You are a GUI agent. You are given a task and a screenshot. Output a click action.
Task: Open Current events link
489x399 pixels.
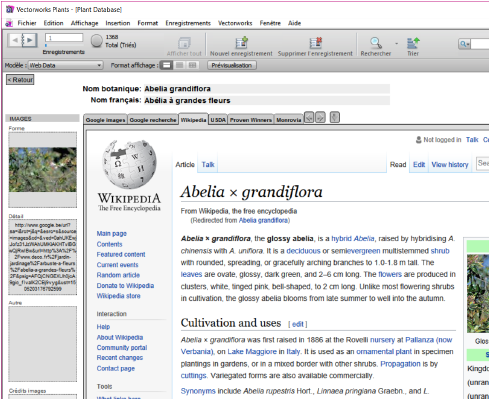(117, 265)
